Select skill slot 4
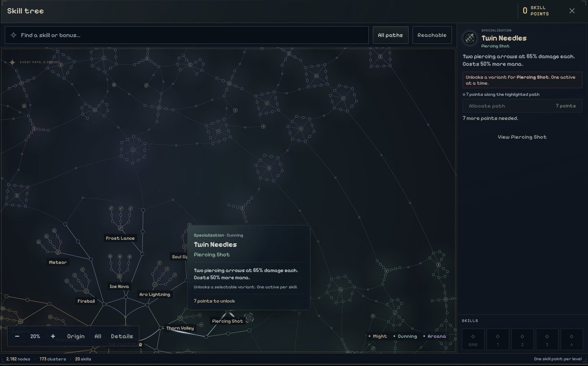The width and height of the screenshot is (588, 366). [571, 339]
